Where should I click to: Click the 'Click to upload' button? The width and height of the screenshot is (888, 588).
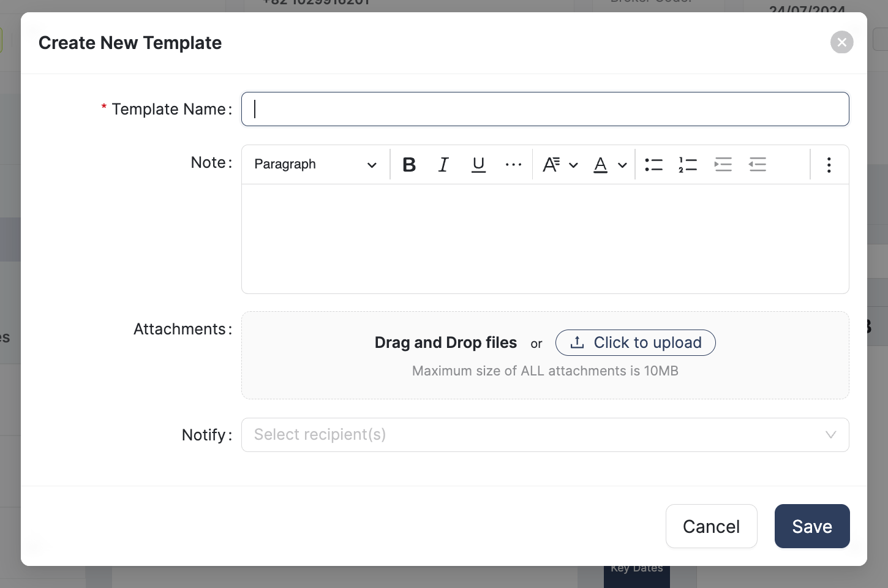point(635,343)
